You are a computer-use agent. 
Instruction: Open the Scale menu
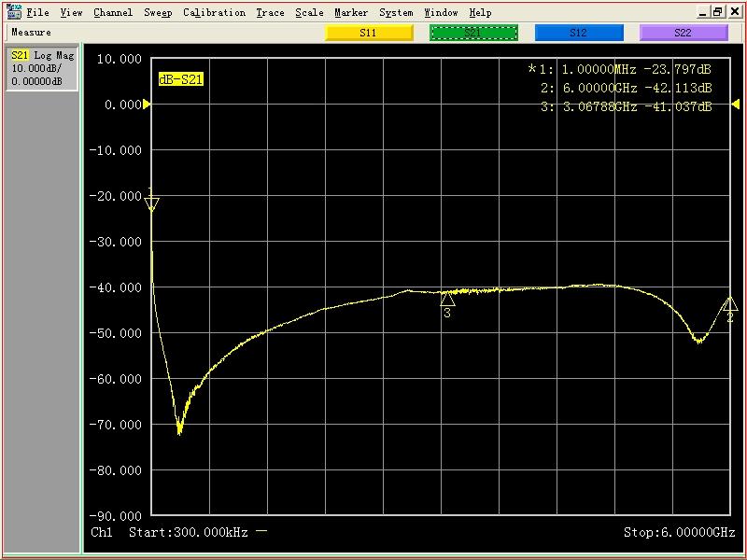[309, 12]
